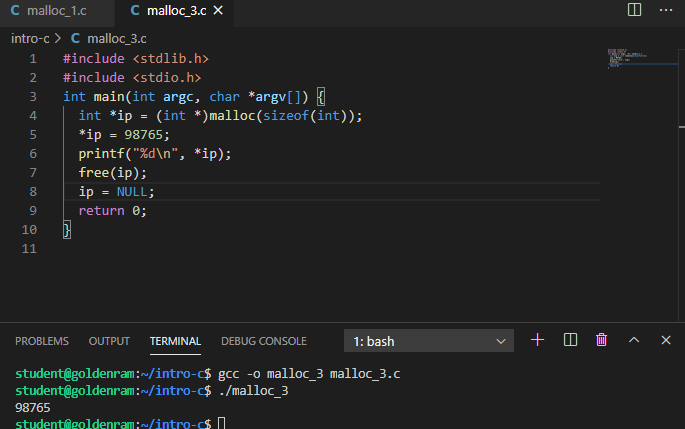
Task: Open the '1: bash' terminal dropdown
Action: (429, 341)
